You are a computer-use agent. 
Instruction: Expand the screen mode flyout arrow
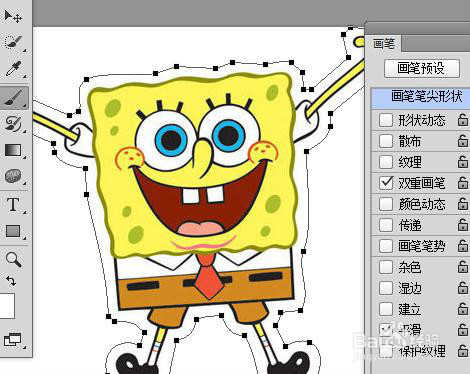coord(25,347)
